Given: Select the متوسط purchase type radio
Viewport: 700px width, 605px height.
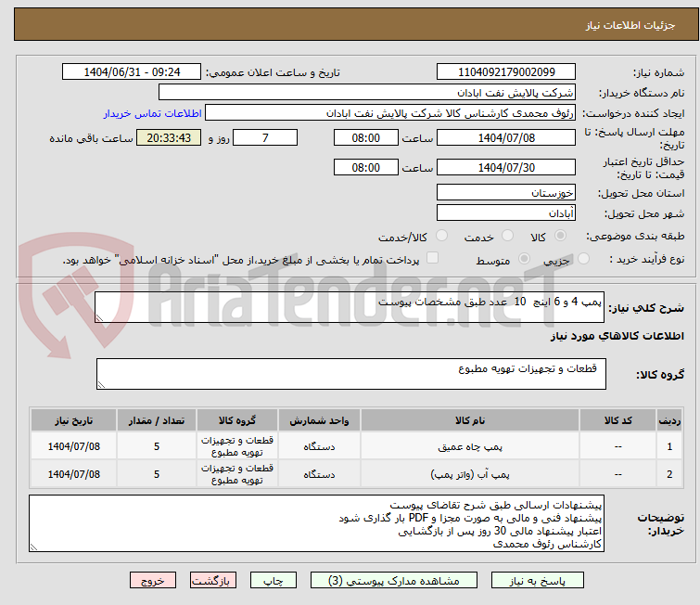Looking at the screenshot, I should coord(524,259).
